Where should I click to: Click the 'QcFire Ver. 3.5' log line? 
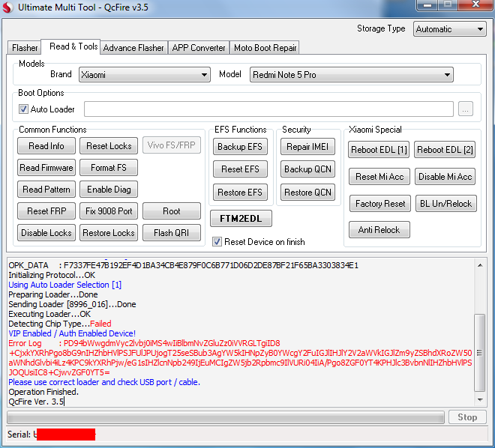[36, 402]
